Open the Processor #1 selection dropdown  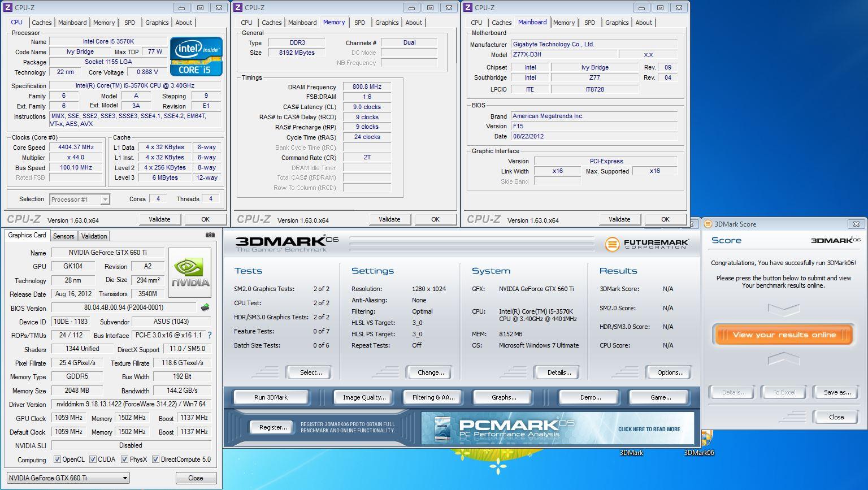pos(80,199)
